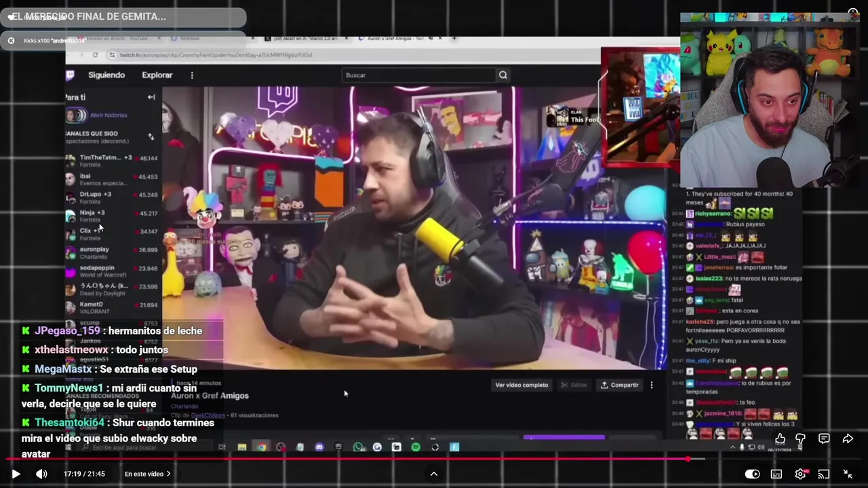Mute the video with the speaker icon
Viewport: 868px width, 488px height.
point(41,474)
